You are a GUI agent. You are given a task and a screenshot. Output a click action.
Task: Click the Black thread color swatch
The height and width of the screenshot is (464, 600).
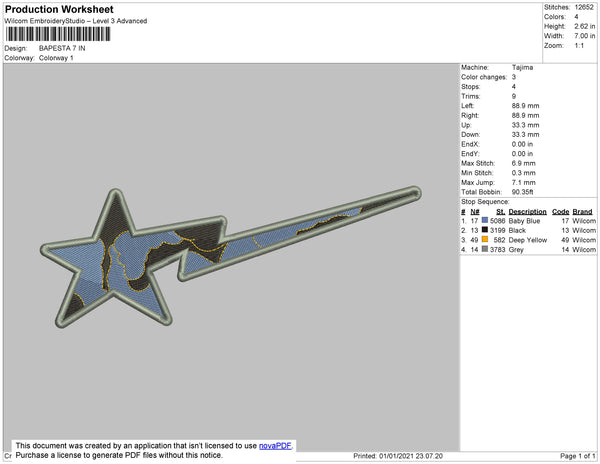[x=485, y=230]
